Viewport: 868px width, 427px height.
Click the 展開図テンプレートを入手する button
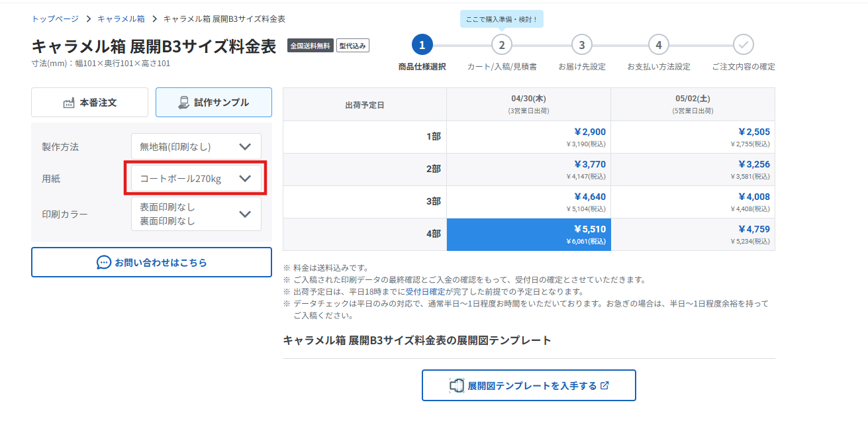point(529,385)
